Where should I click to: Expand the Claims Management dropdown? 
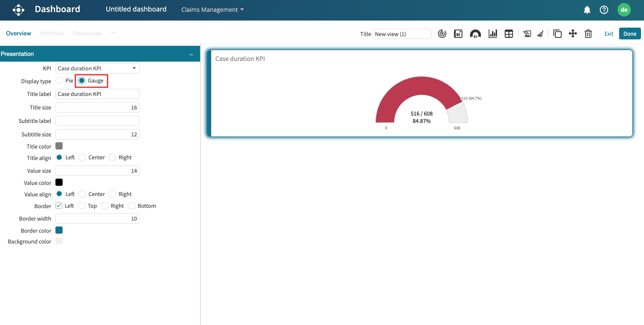212,10
